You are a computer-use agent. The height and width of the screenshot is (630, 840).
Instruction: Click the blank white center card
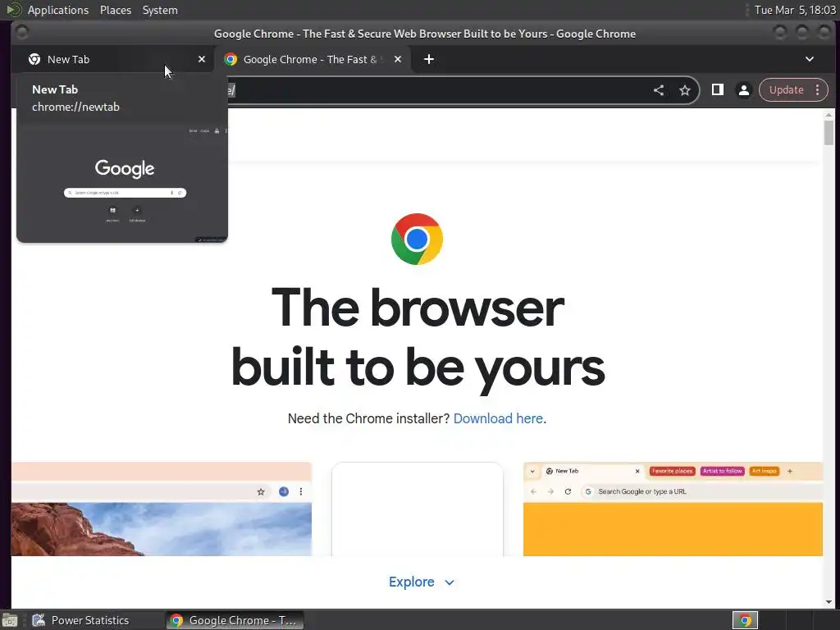tap(418, 509)
